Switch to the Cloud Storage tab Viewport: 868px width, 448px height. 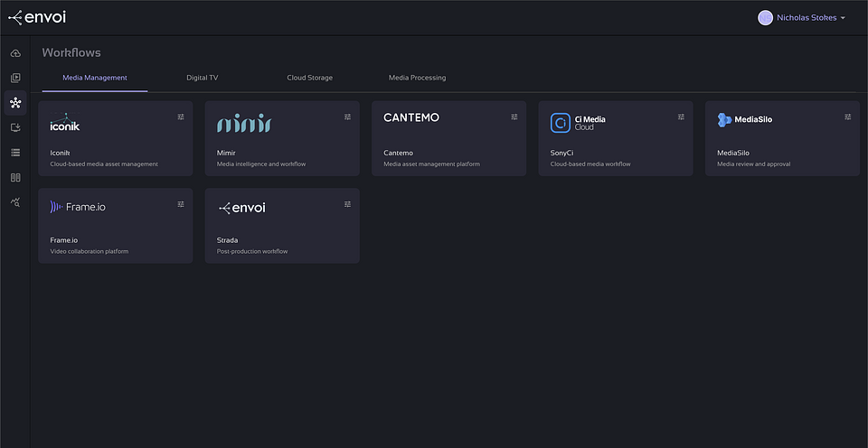309,78
